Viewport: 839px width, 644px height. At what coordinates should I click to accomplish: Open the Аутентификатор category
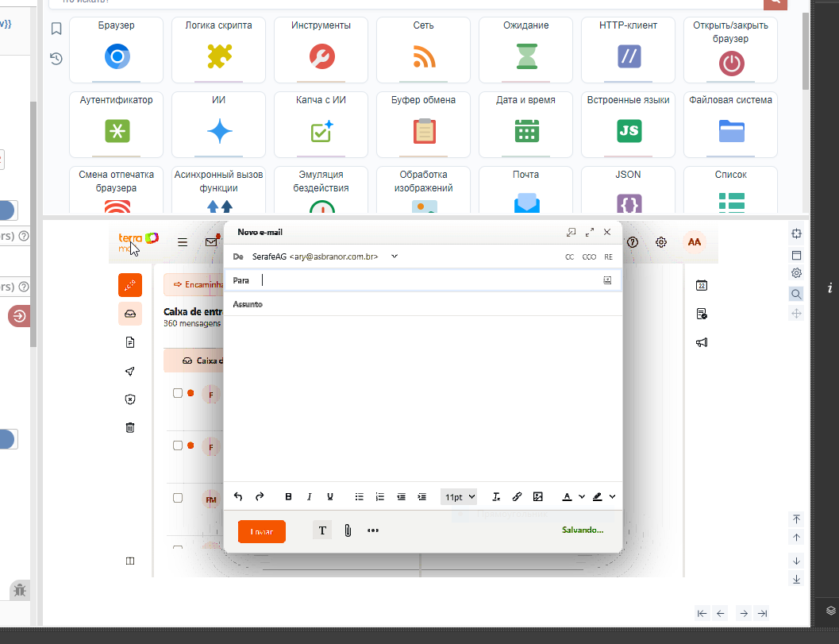(116, 125)
